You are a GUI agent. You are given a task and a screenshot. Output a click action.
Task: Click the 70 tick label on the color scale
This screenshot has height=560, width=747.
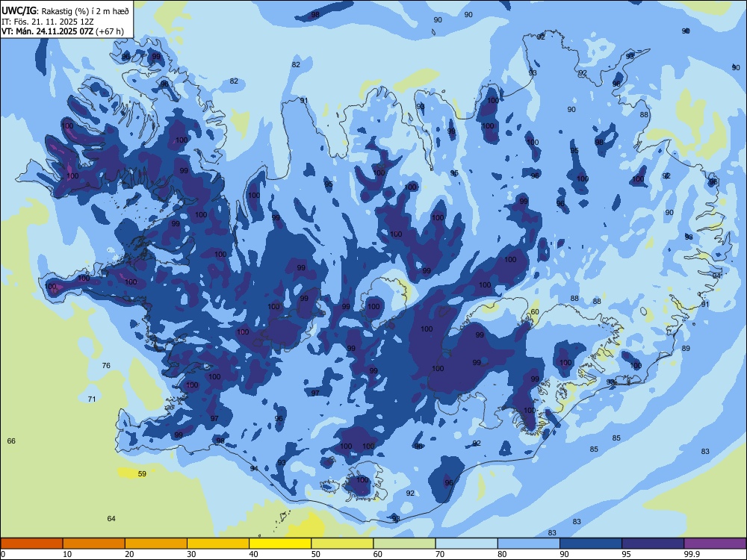click(440, 554)
